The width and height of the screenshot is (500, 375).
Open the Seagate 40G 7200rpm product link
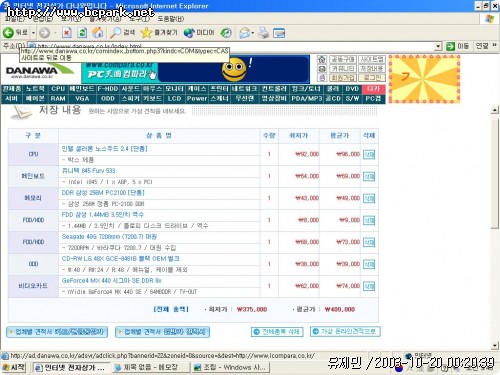[x=109, y=237]
